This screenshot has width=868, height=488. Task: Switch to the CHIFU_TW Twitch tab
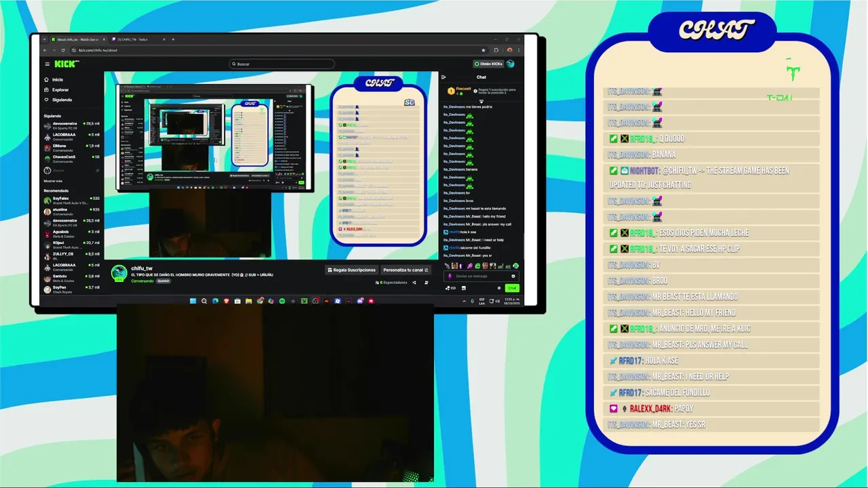coord(138,39)
